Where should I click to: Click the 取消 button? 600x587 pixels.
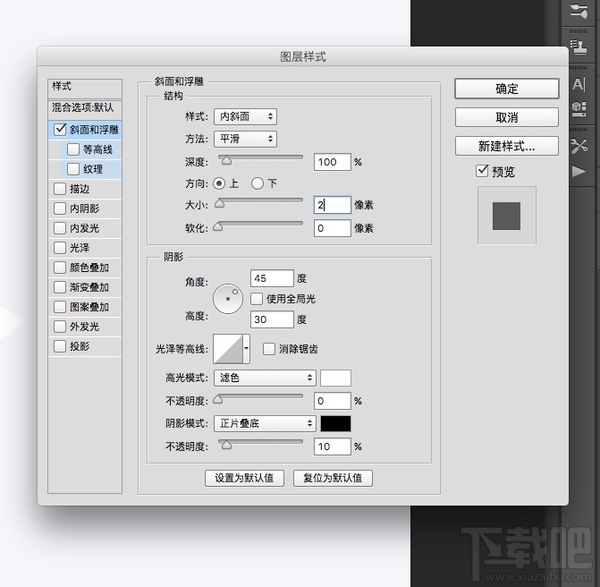[507, 117]
